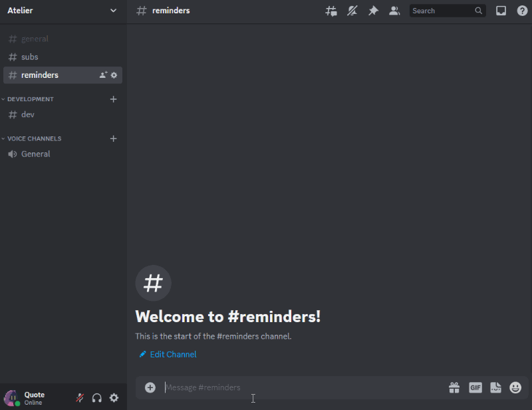The width and height of the screenshot is (532, 410).
Task: Open Pinned Messages with the pin icon
Action: (x=373, y=11)
